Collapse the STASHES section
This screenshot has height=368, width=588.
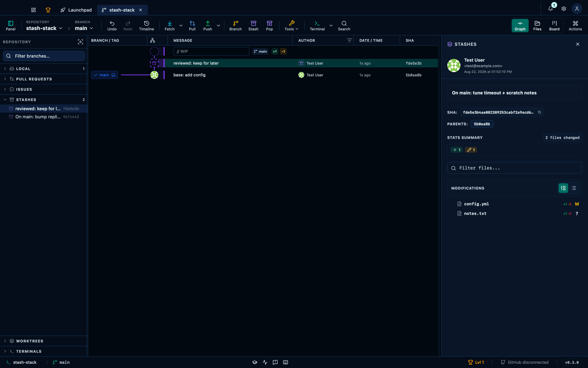[x=44, y=100]
